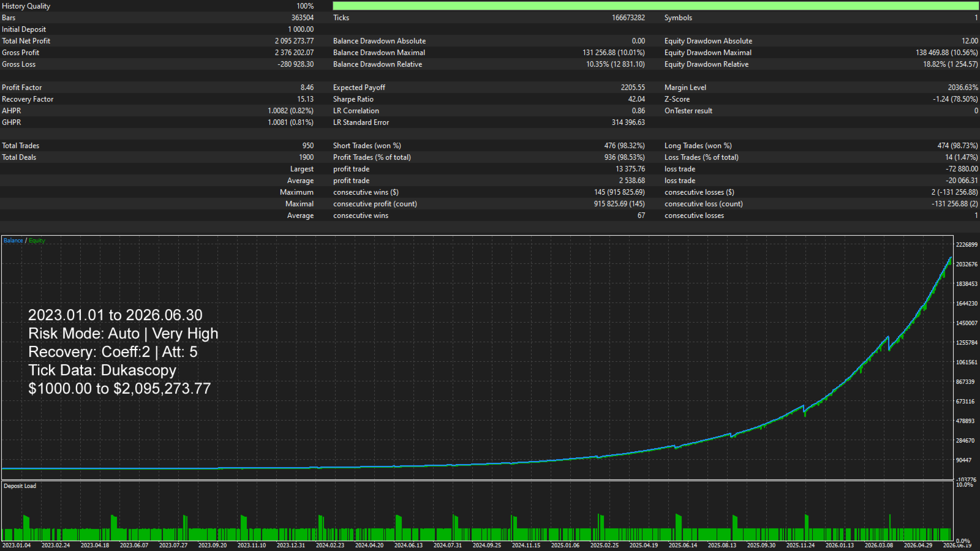Click the Tick Data: Dukascopy text
This screenshot has width=980, height=551.
[x=102, y=370]
